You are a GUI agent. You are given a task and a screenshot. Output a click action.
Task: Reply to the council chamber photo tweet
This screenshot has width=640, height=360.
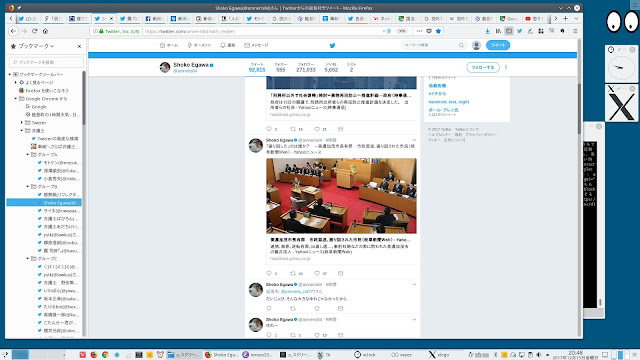[x=269, y=273]
